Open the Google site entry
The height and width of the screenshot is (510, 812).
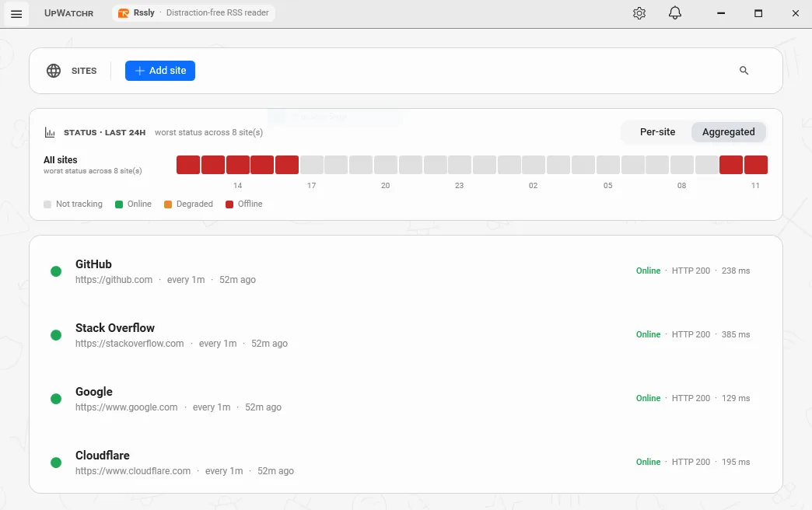pos(405,399)
